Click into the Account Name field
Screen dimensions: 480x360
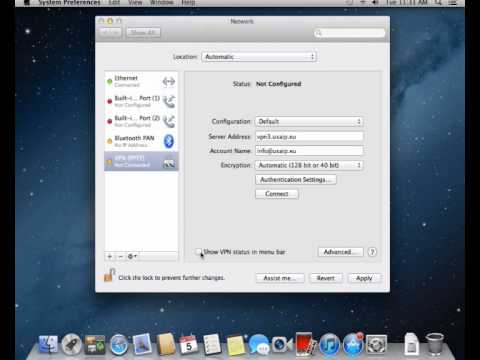point(309,151)
